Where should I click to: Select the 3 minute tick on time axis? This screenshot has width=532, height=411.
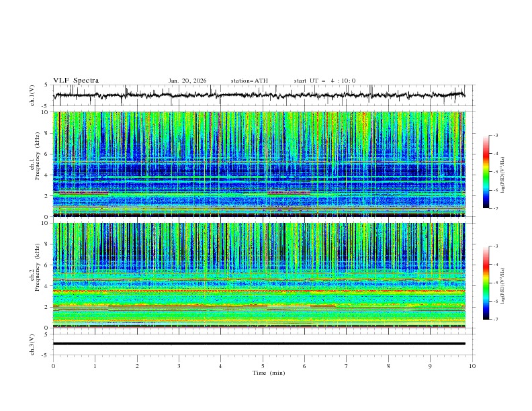tap(179, 366)
